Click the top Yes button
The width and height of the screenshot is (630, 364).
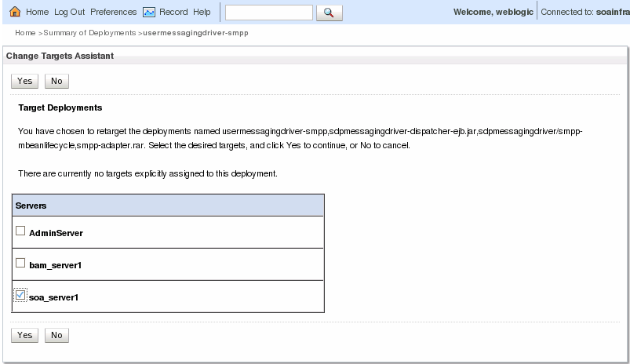coord(24,81)
